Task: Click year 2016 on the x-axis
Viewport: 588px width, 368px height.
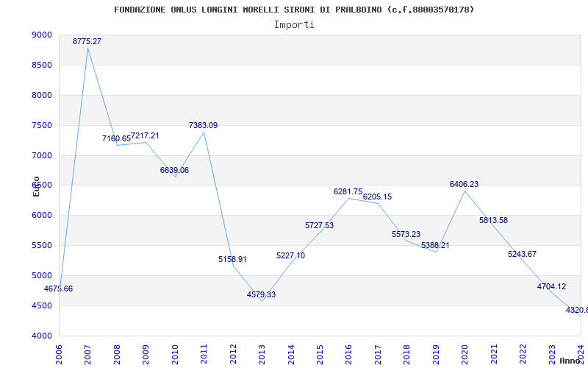Action: point(348,355)
